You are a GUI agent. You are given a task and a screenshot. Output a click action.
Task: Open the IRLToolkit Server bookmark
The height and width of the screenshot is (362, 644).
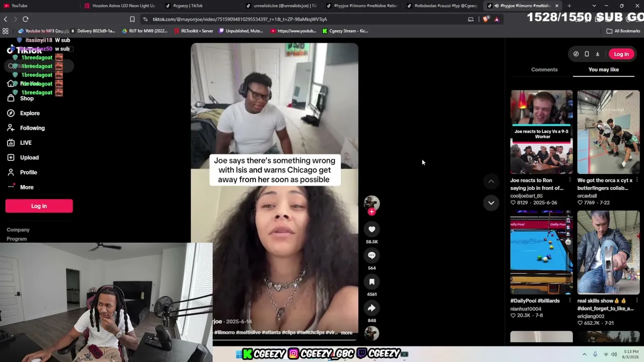[194, 31]
